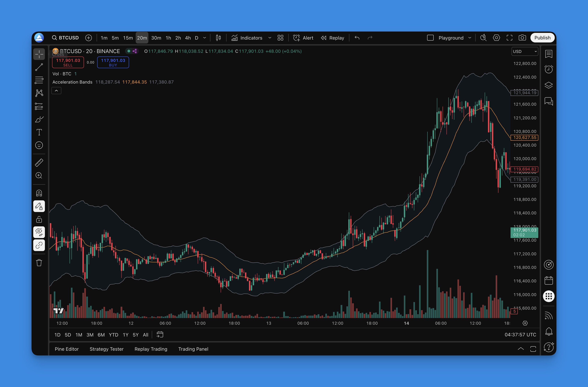Open the Watchlist panel icon
588x387 pixels.
point(549,54)
